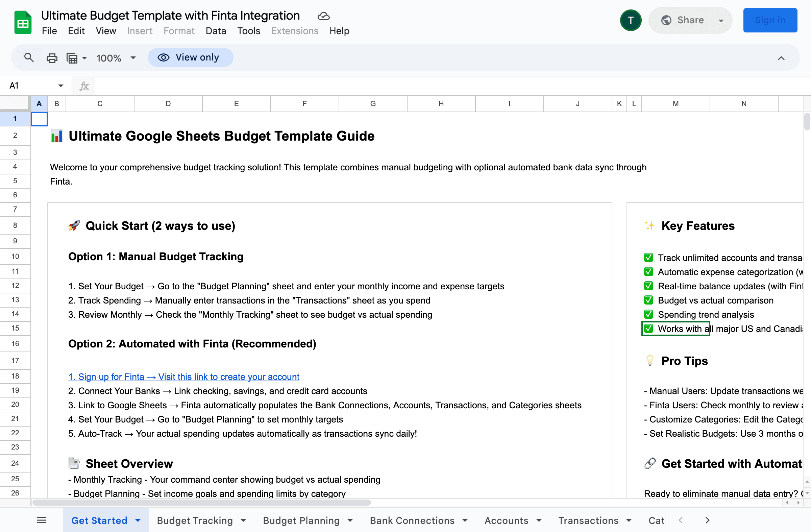Switch to the Transactions sheet
The width and height of the screenshot is (811, 532).
coord(588,521)
